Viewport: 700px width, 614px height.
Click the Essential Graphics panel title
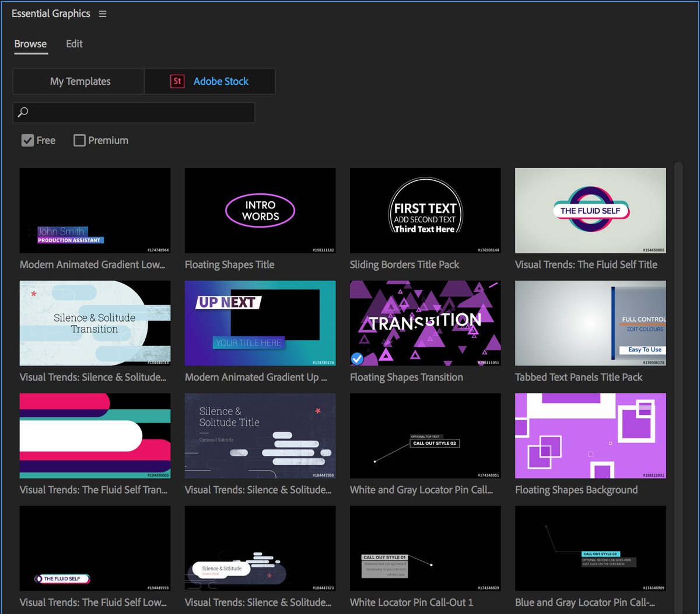[51, 13]
